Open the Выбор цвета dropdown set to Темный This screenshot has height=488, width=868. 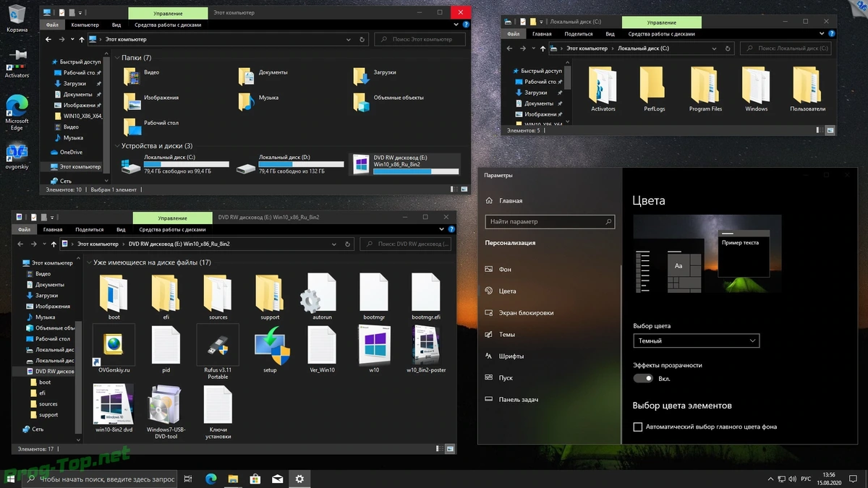[696, 341]
